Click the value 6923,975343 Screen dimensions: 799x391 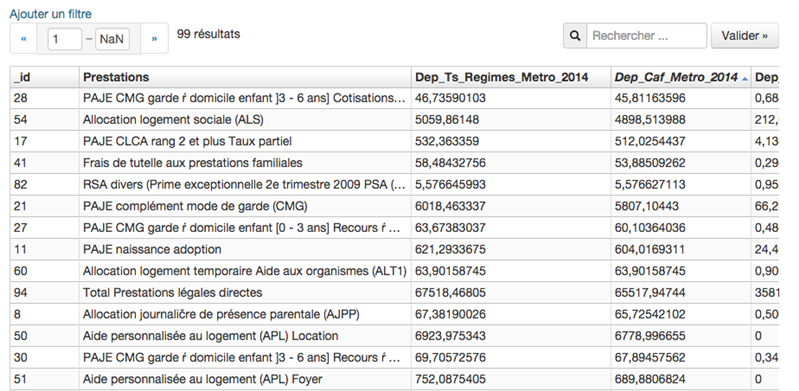click(450, 336)
